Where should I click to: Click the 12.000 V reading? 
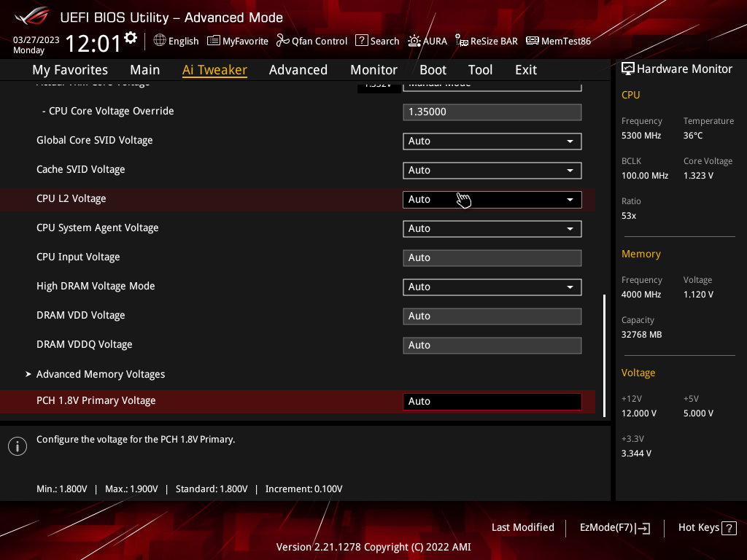[638, 413]
